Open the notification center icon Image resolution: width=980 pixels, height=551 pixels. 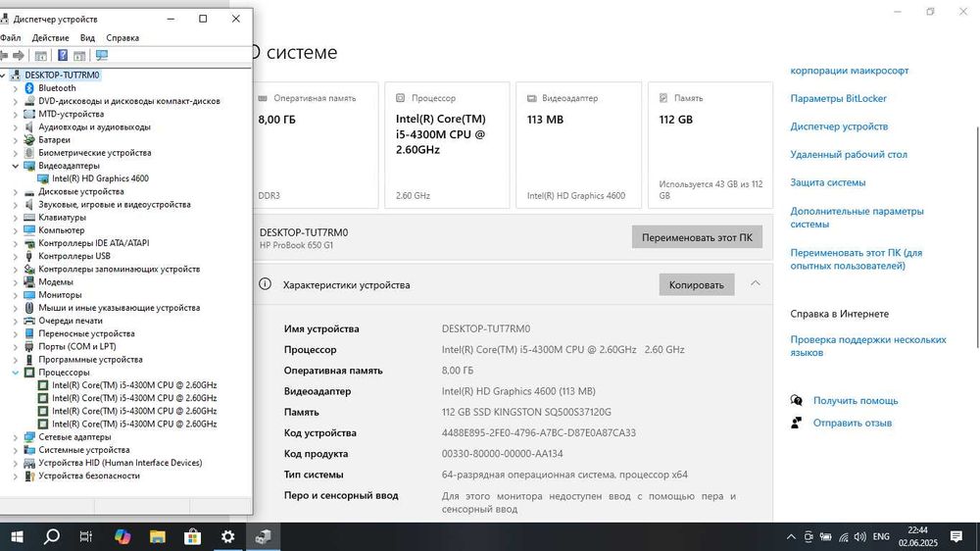[956, 536]
